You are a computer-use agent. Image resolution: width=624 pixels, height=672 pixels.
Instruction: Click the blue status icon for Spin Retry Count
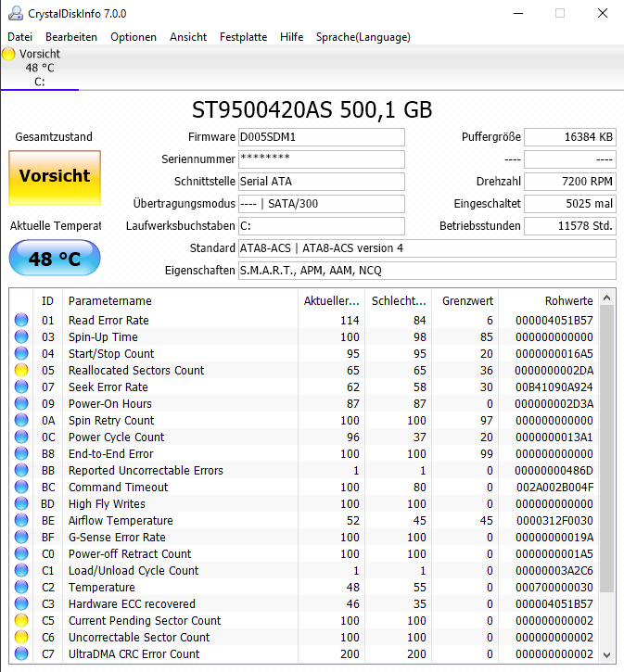pyautogui.click(x=21, y=420)
